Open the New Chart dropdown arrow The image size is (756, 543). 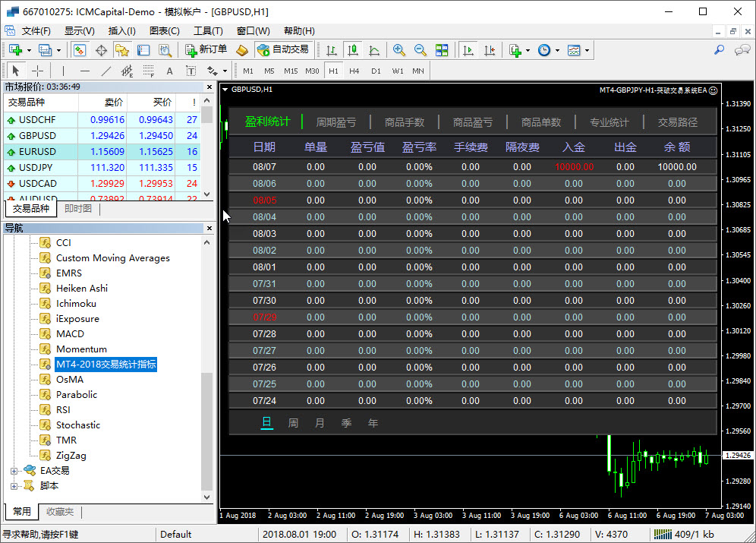29,50
